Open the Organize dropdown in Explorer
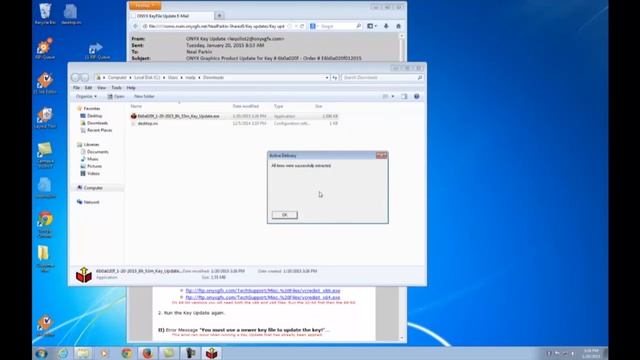640x360 pixels. point(86,96)
